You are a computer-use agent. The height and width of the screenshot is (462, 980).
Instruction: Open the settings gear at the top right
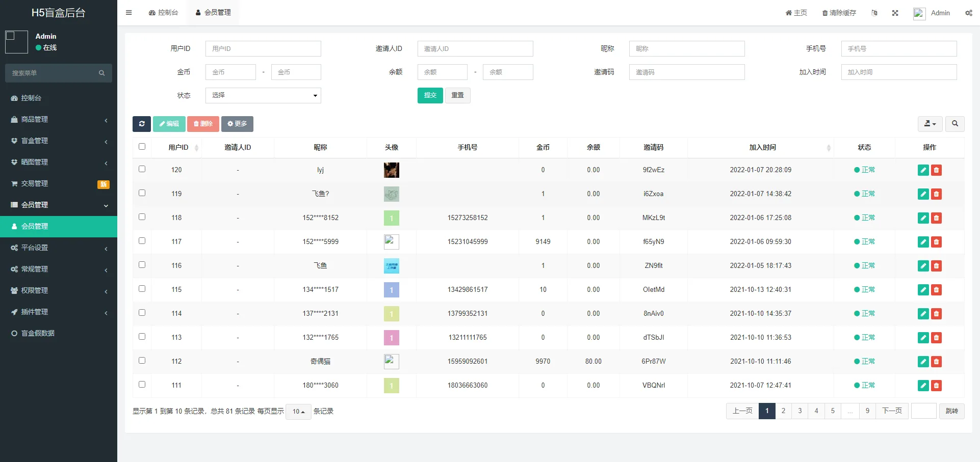click(968, 13)
